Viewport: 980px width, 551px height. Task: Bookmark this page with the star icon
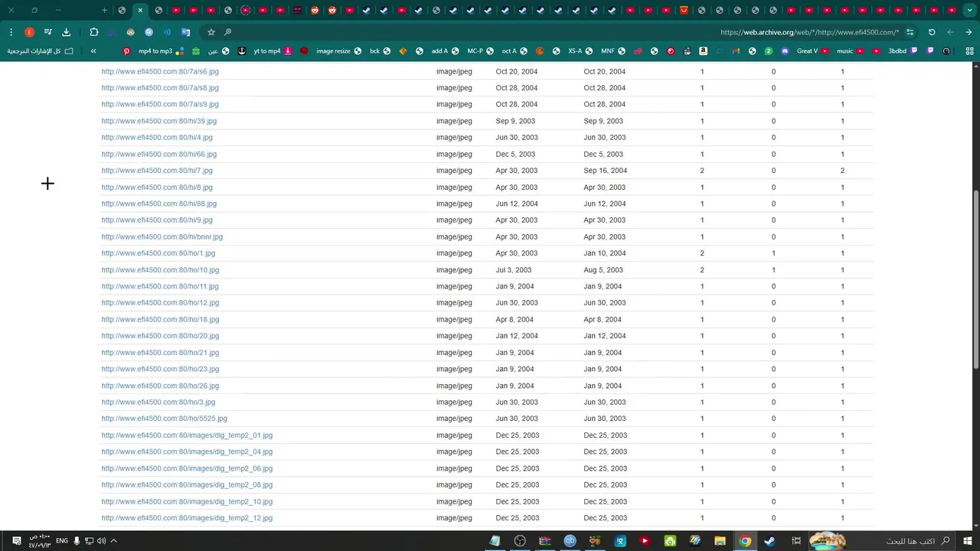point(211,32)
